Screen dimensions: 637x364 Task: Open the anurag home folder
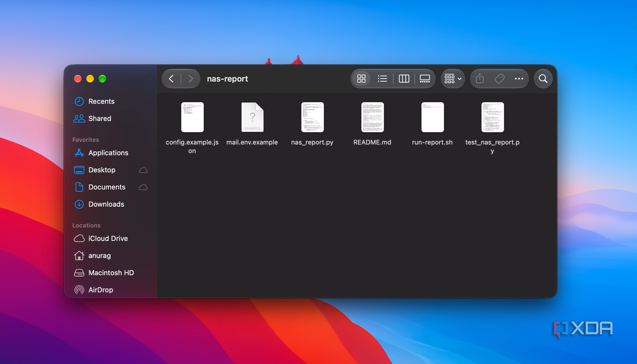100,256
